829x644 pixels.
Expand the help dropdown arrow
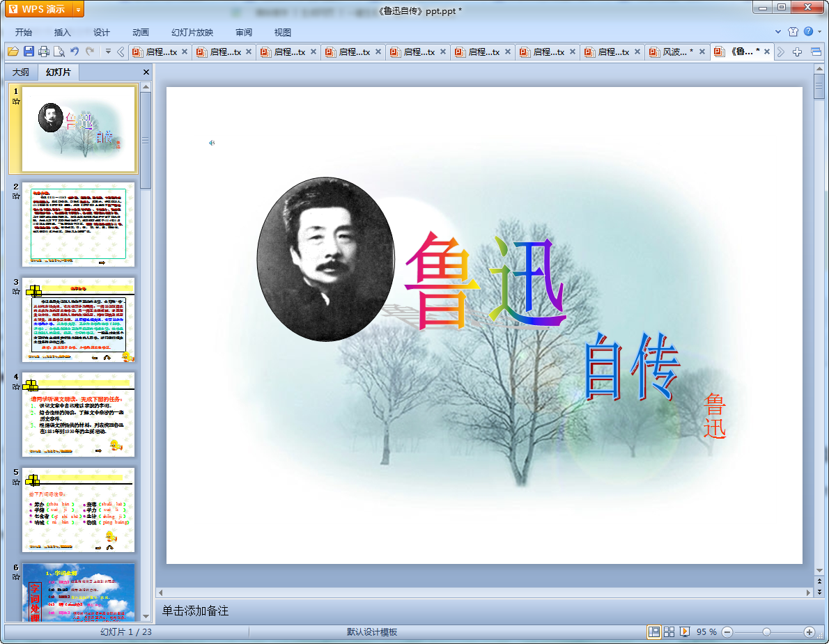[820, 32]
